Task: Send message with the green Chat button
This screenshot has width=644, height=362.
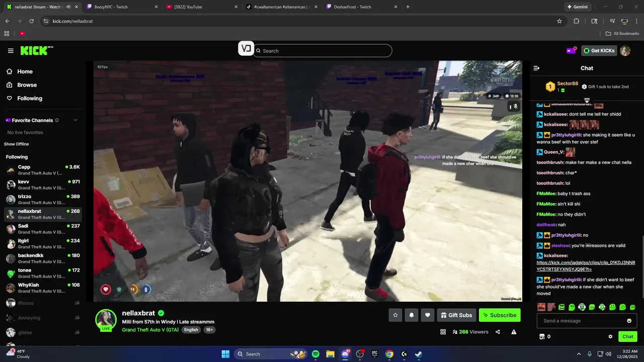Action: click(628, 336)
